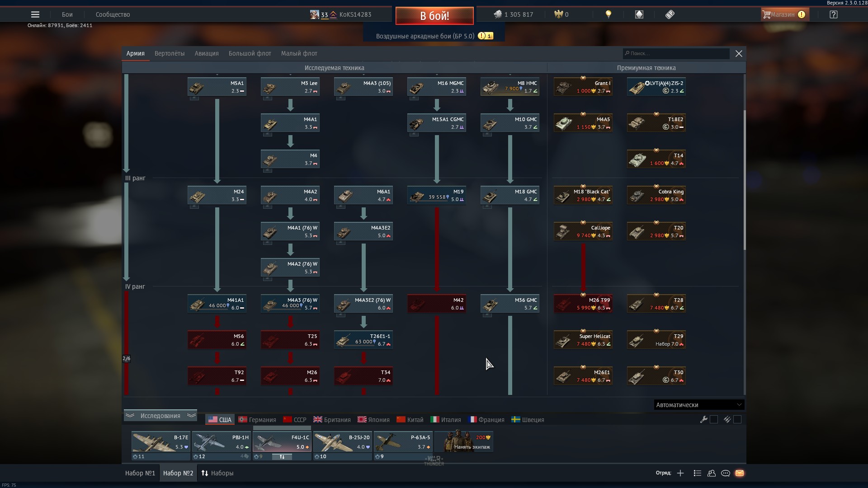Collapse the 'Исследования' panel
868x488 pixels.
[160, 416]
